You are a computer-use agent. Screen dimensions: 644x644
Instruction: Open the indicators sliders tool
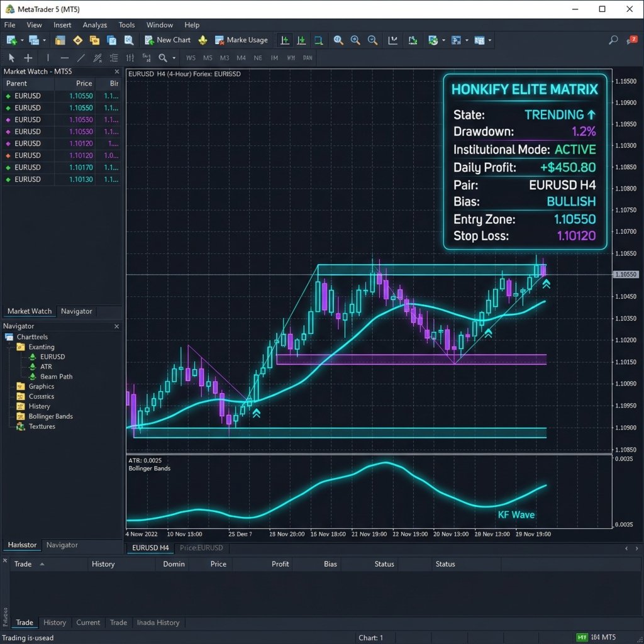point(130,58)
